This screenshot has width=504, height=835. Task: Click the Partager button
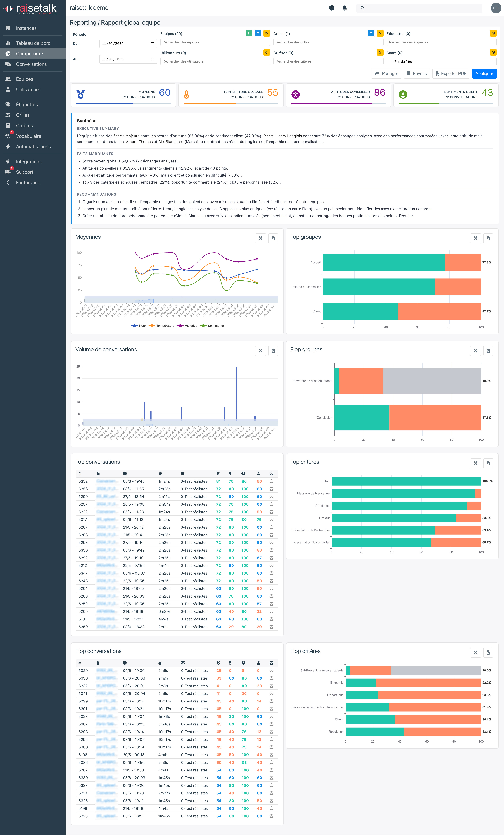(x=387, y=74)
